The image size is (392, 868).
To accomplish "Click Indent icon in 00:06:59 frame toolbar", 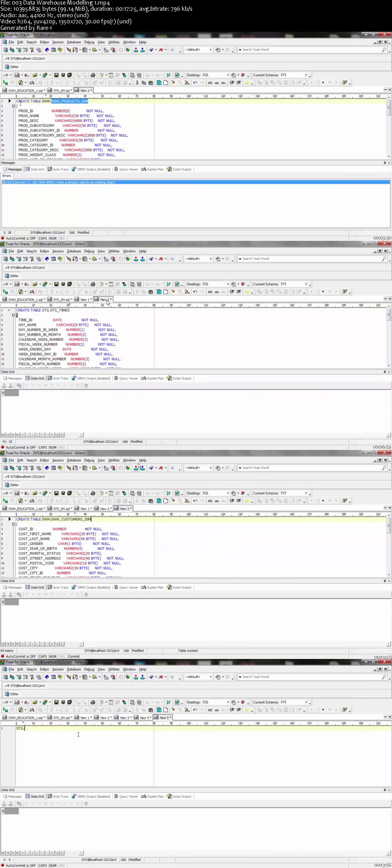I will tap(232, 291).
